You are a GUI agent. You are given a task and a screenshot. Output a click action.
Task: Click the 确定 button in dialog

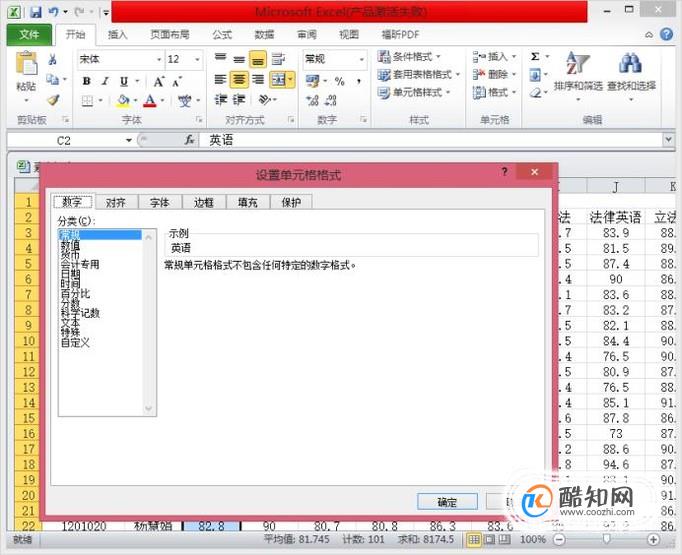click(x=447, y=502)
